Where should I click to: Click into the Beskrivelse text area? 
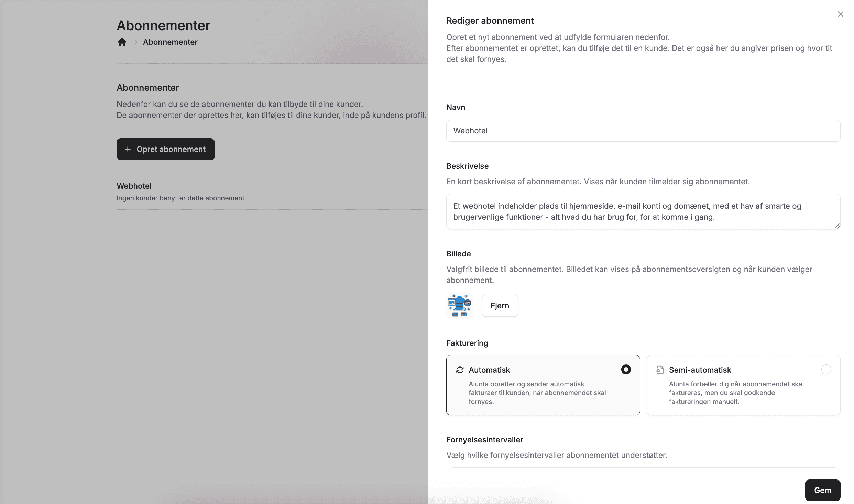(643, 211)
